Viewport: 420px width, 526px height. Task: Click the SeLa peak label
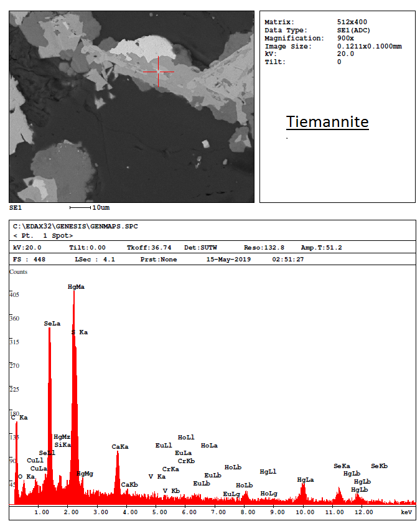coord(52,324)
